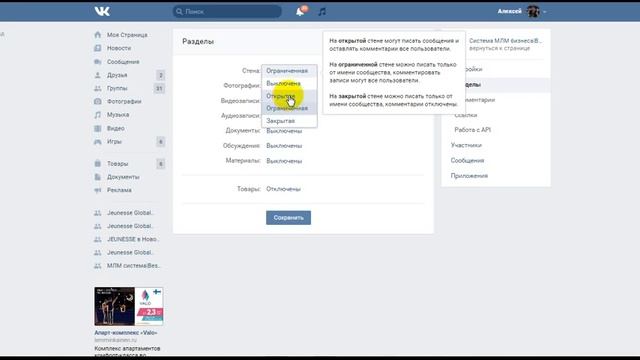
Task: Open the music note player icon
Action: pyautogui.click(x=322, y=11)
